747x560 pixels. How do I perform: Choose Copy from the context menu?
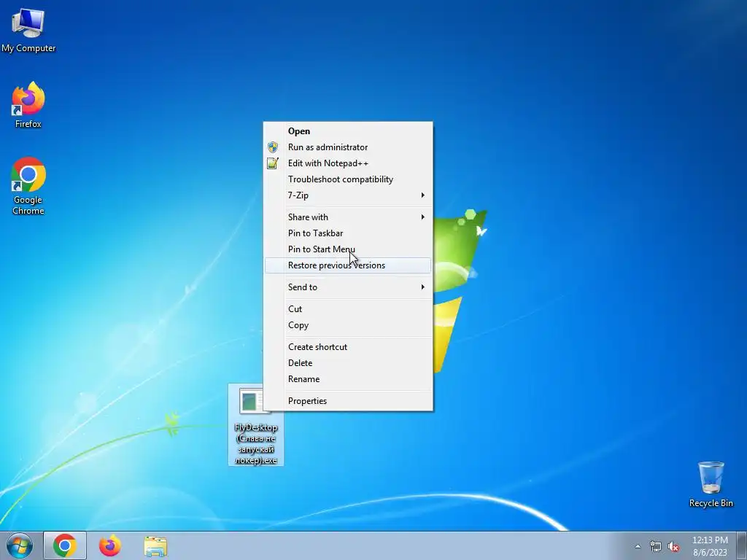pyautogui.click(x=348, y=325)
